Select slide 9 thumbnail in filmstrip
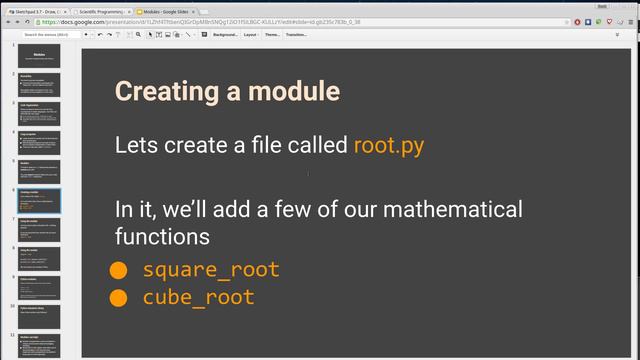 pos(39,288)
